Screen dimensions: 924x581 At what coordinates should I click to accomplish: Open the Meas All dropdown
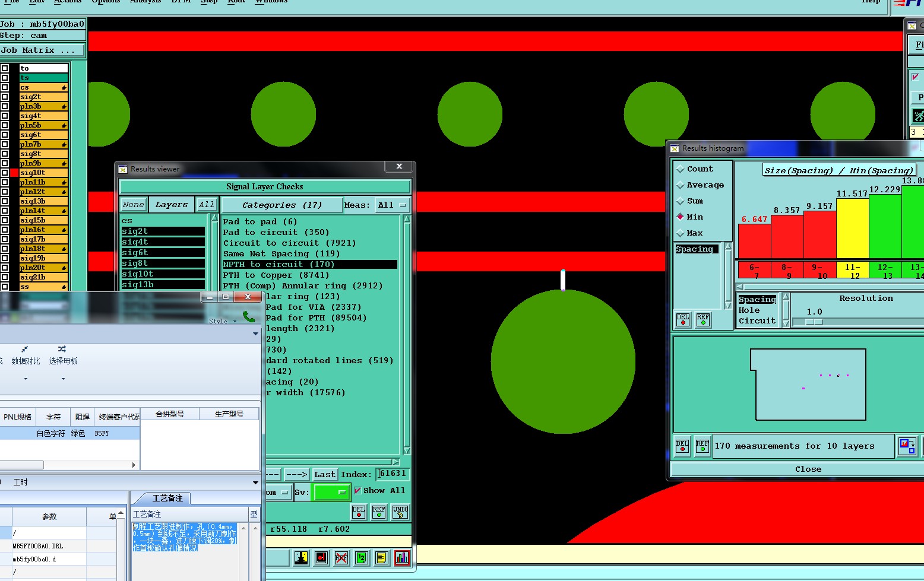pyautogui.click(x=393, y=205)
